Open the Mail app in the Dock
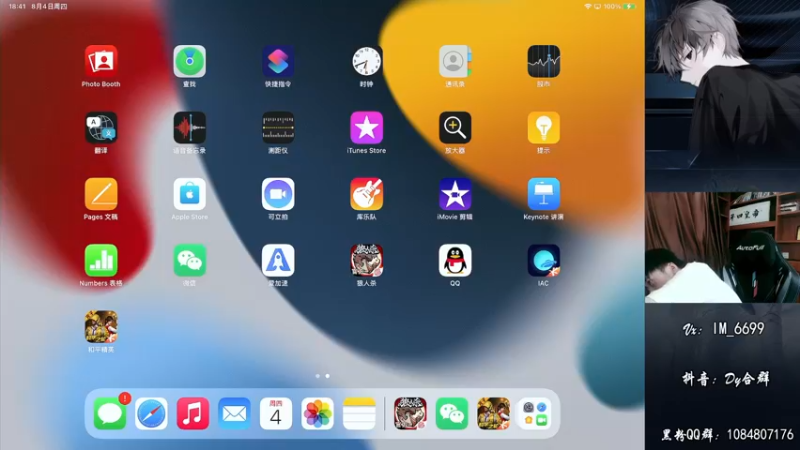 click(x=235, y=413)
